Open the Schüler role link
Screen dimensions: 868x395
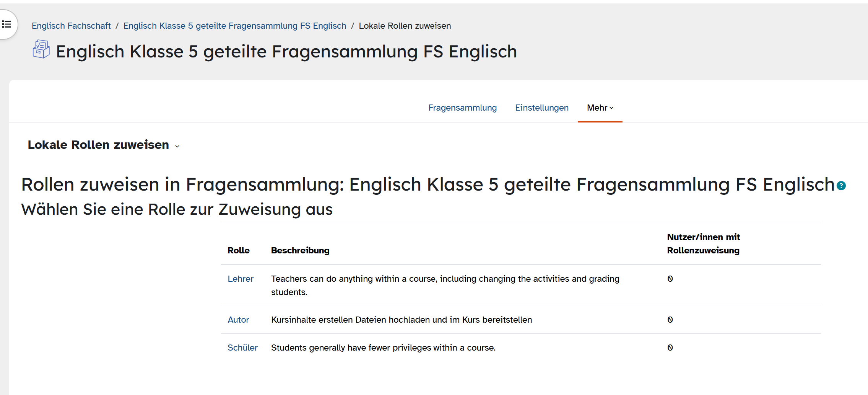click(242, 348)
